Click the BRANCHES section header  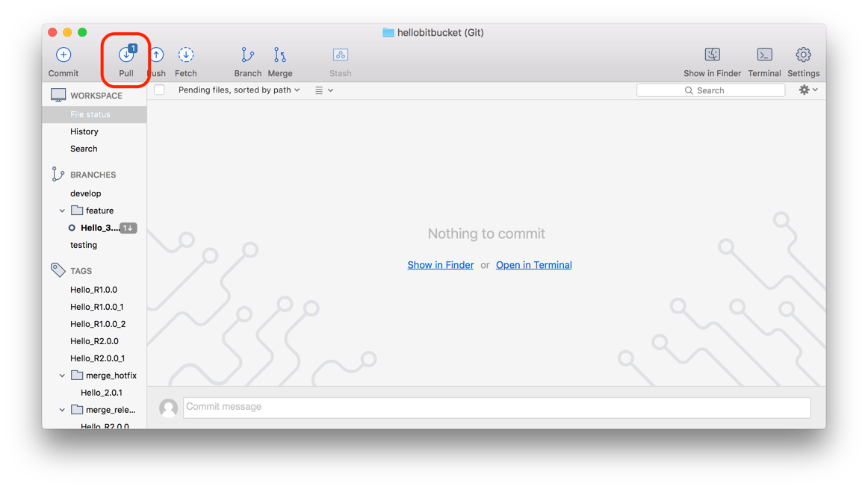pyautogui.click(x=93, y=175)
